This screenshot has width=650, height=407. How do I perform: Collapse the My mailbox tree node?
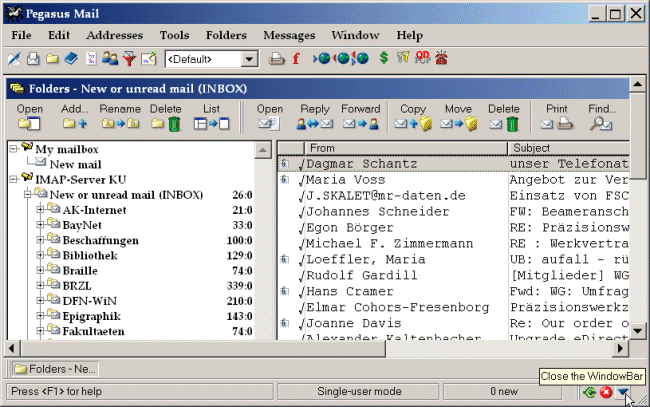pos(14,148)
